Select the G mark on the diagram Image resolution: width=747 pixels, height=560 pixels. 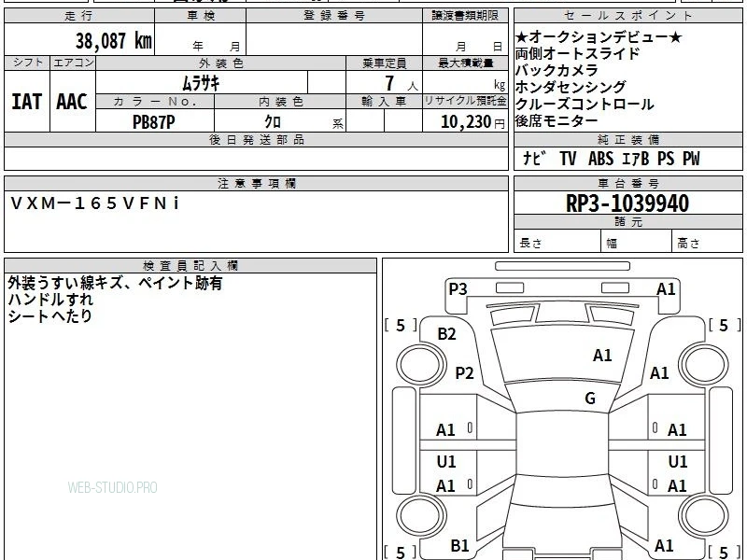(590, 399)
